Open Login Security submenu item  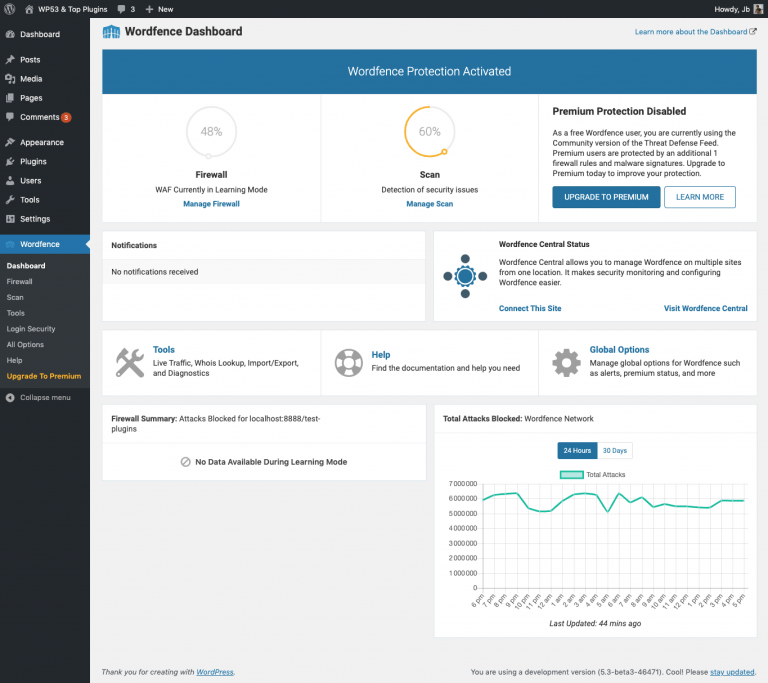[31, 329]
